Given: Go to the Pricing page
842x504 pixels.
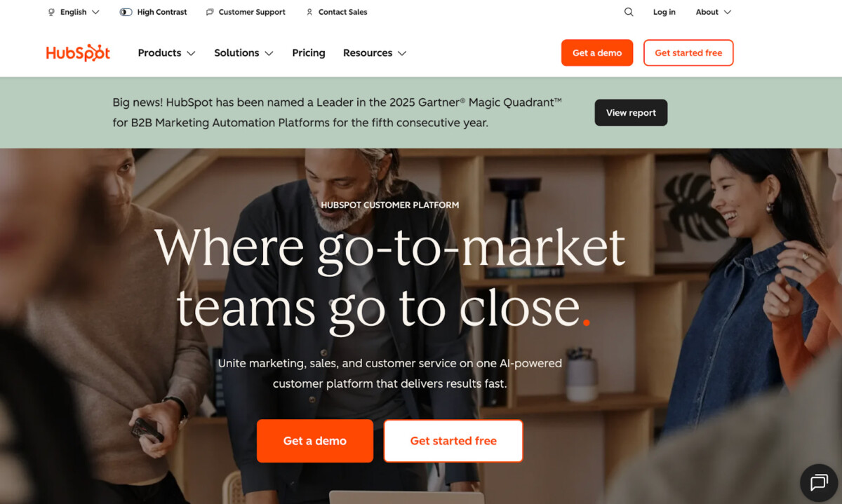Looking at the screenshot, I should click(x=309, y=53).
